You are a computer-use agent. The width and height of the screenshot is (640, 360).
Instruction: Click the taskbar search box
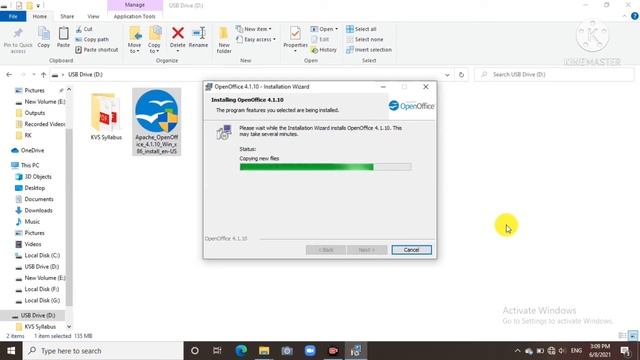[x=103, y=351]
